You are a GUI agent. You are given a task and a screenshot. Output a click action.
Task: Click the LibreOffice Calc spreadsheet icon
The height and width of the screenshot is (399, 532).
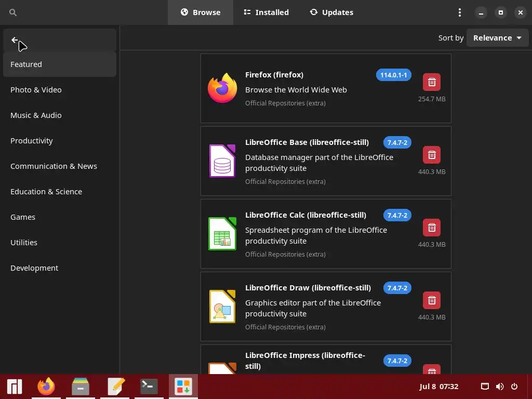[222, 234]
